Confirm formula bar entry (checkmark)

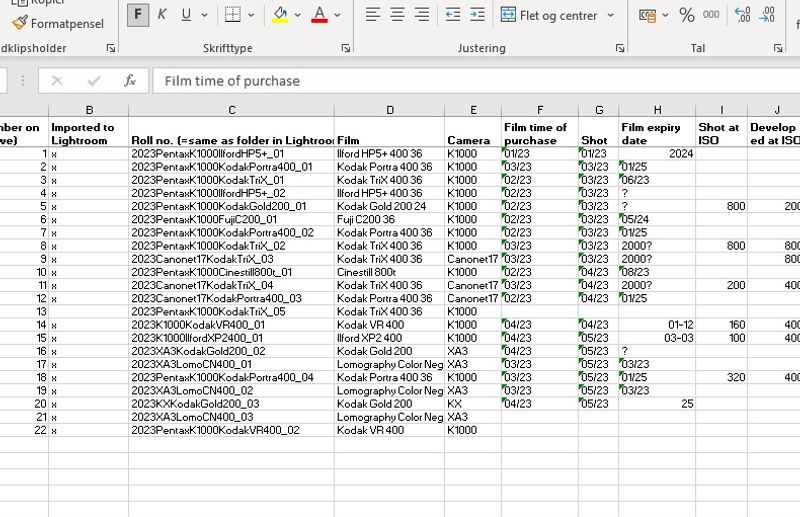pyautogui.click(x=94, y=81)
